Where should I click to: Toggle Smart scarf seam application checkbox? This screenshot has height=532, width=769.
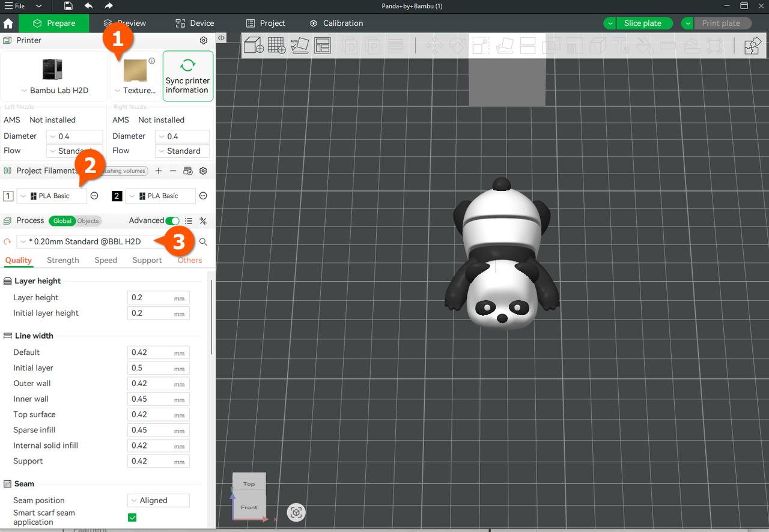click(x=132, y=518)
